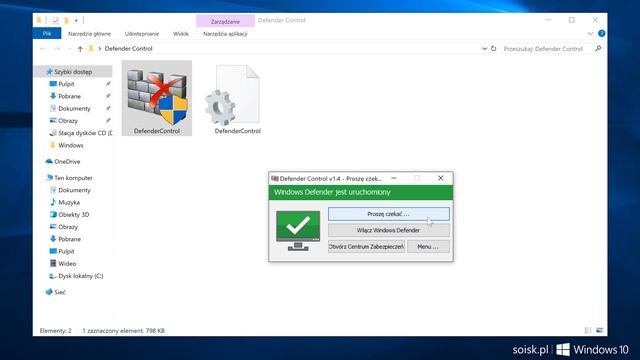
Task: Open the Udostępnianie ribbon tab
Action: point(142,34)
